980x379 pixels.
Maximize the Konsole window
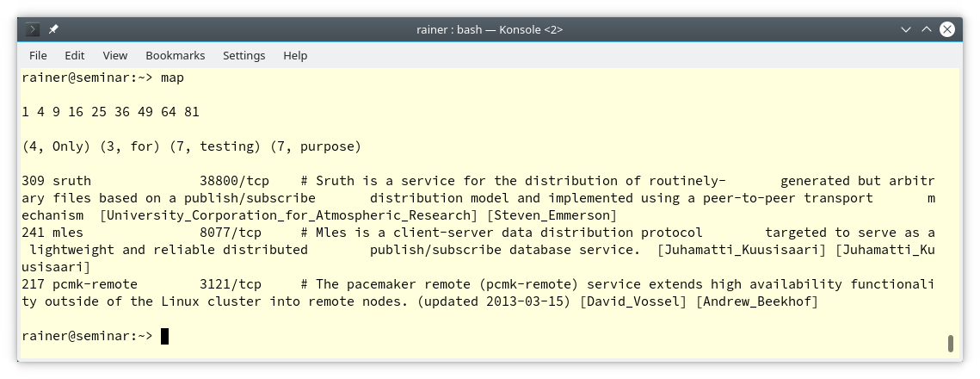click(927, 29)
